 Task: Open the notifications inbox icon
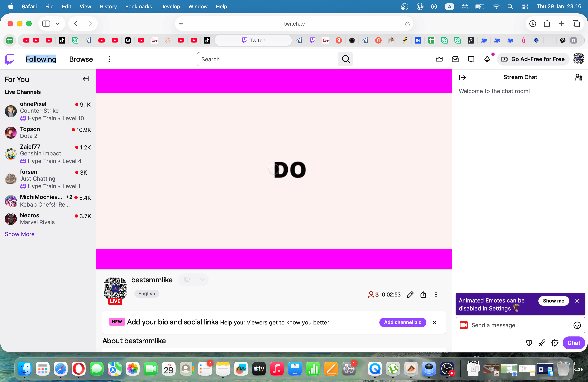click(455, 59)
